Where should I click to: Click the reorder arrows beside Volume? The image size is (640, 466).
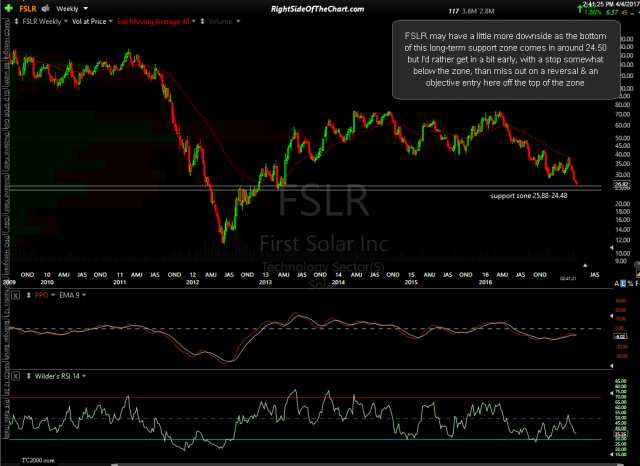point(202,21)
